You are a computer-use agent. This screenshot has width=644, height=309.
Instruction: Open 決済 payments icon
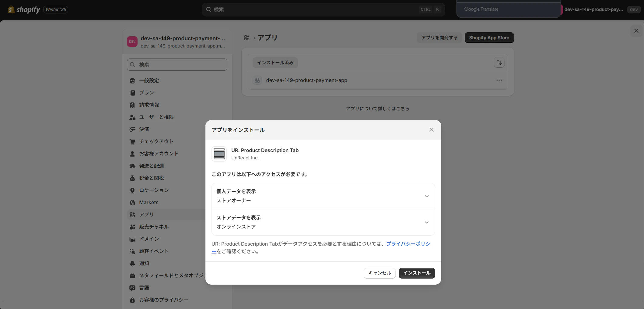tap(132, 130)
